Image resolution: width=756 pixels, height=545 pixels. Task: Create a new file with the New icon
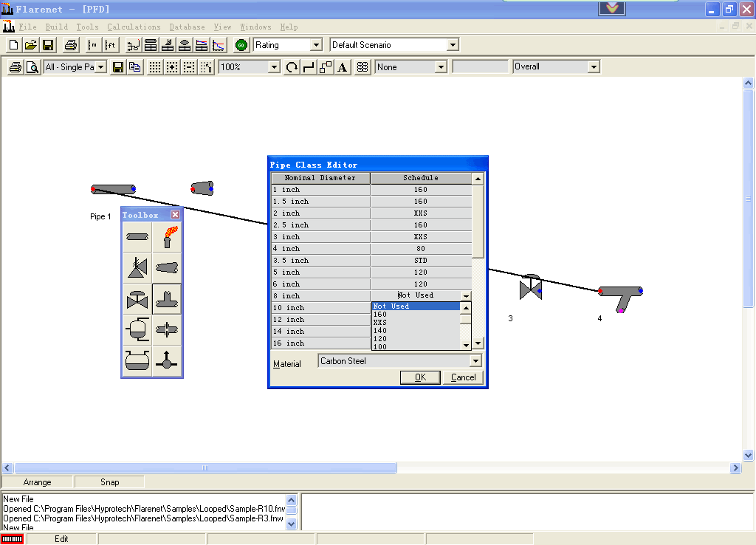point(13,45)
